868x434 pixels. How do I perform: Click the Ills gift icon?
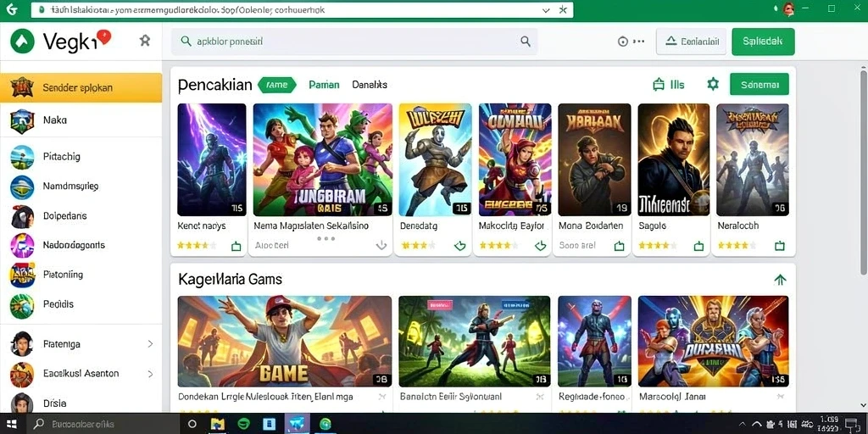658,85
